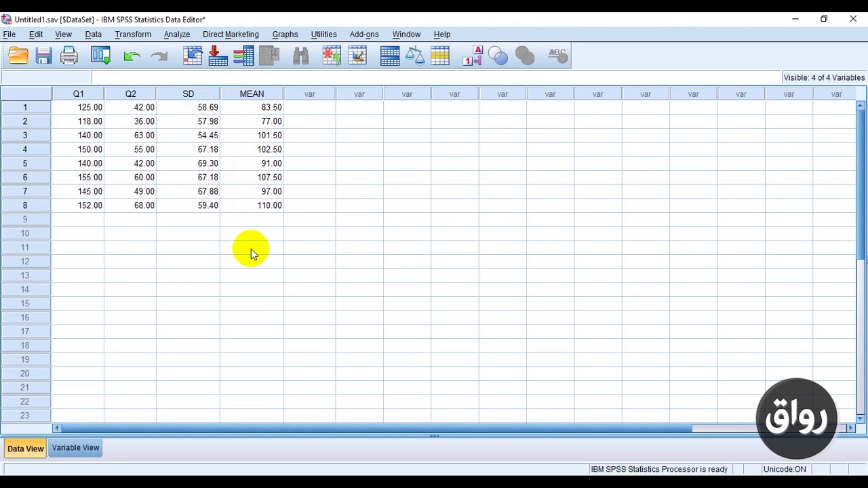Select the MEAN column header
This screenshot has height=488, width=868.
tap(252, 94)
